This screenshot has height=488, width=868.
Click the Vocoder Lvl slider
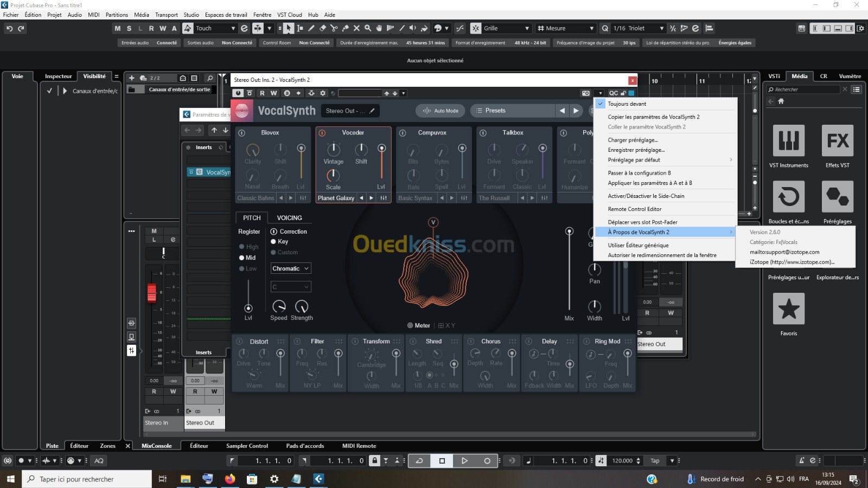[x=381, y=163]
